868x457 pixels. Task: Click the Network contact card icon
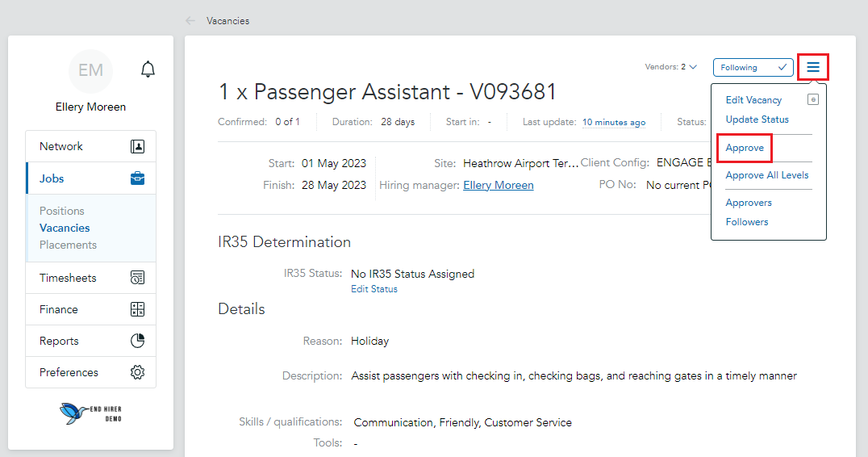(137, 146)
